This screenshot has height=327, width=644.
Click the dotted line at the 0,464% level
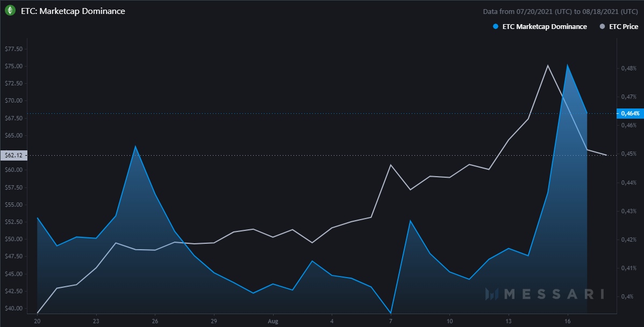(x=323, y=113)
